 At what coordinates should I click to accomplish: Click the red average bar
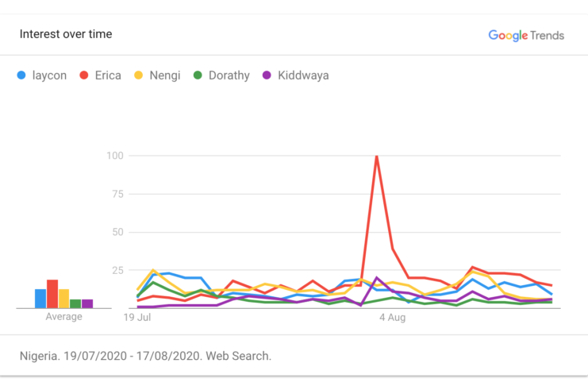click(52, 294)
